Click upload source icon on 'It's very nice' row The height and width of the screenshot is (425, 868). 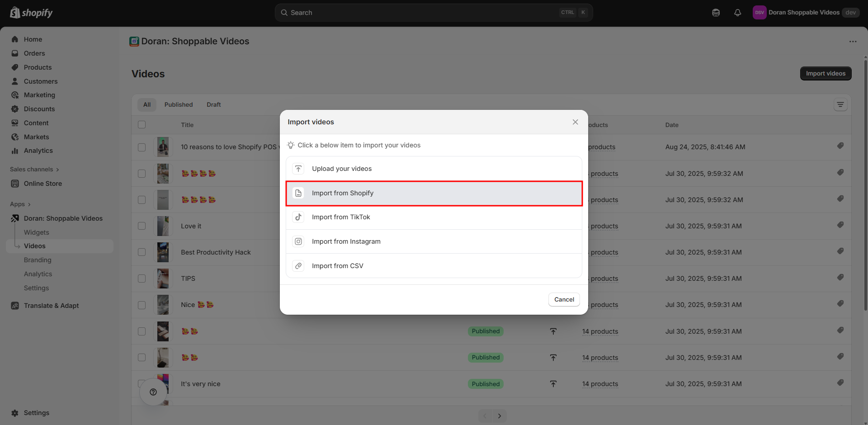553,384
